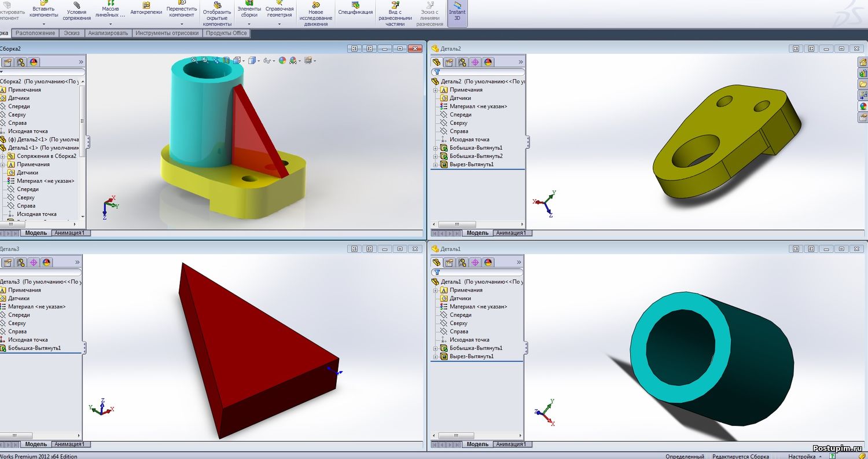Image resolution: width=868 pixels, height=459 pixels.
Task: Click the filter icon in Деталь1 tree
Action: 437,272
